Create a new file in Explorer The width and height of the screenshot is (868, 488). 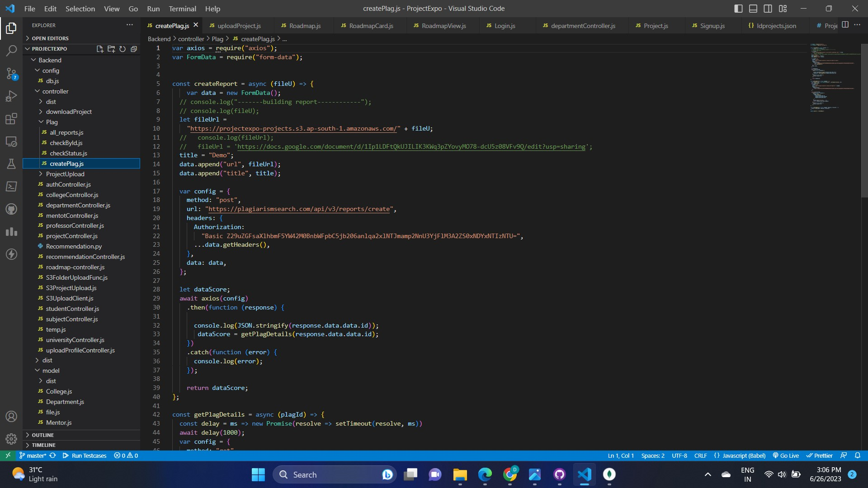click(100, 49)
